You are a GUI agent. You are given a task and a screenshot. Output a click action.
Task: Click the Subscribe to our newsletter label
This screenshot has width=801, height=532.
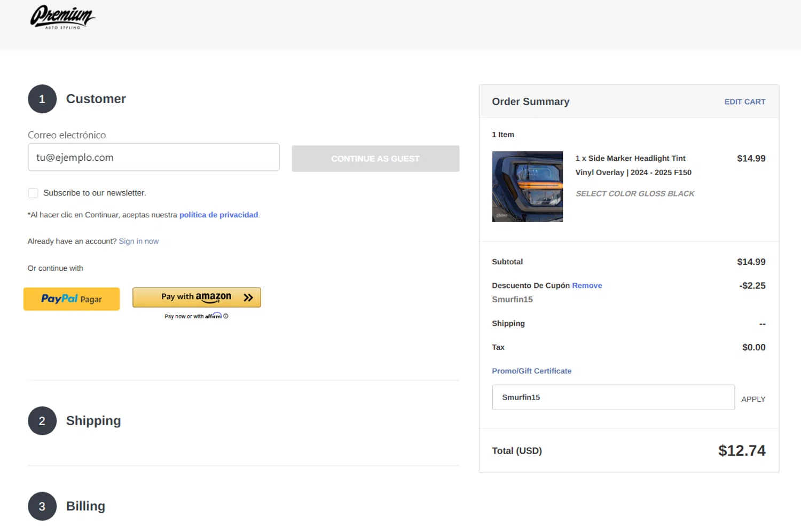point(95,193)
